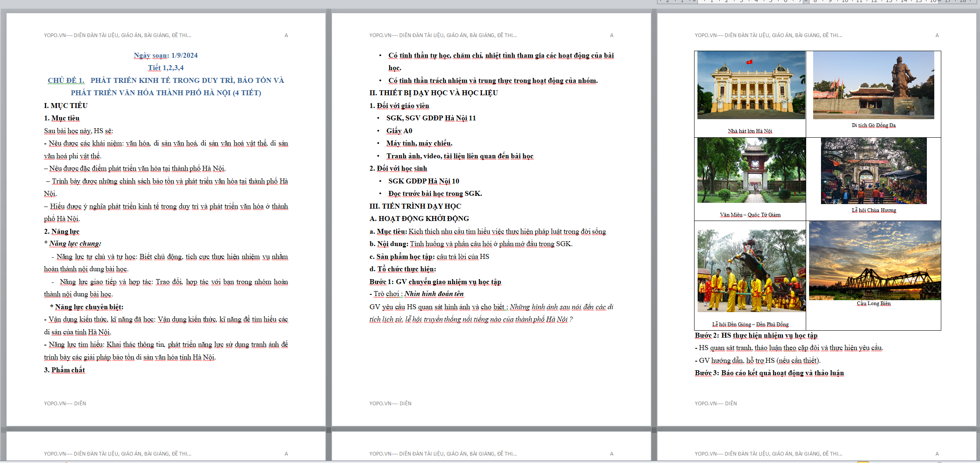This screenshot has height=463, width=980.
Task: Click bullet 'Có tinh thần trách nhiệm và trung thực'
Action: coord(493,80)
